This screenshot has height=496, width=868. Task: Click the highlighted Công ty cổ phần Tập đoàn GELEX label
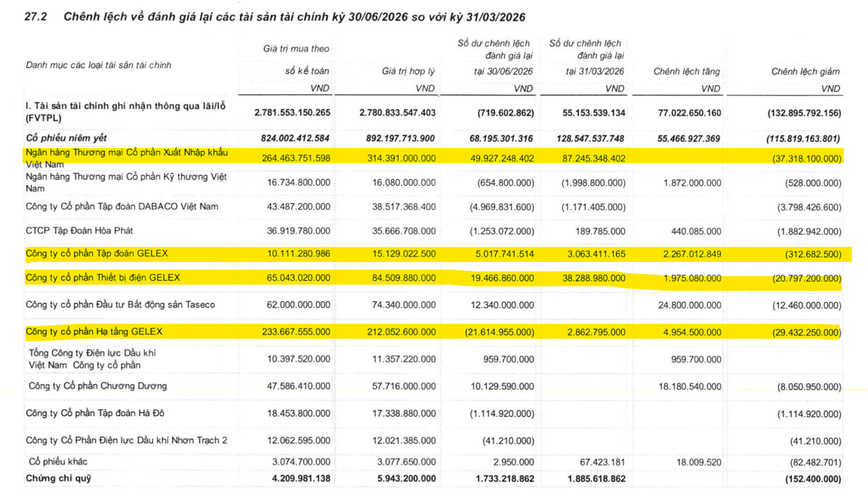97,254
